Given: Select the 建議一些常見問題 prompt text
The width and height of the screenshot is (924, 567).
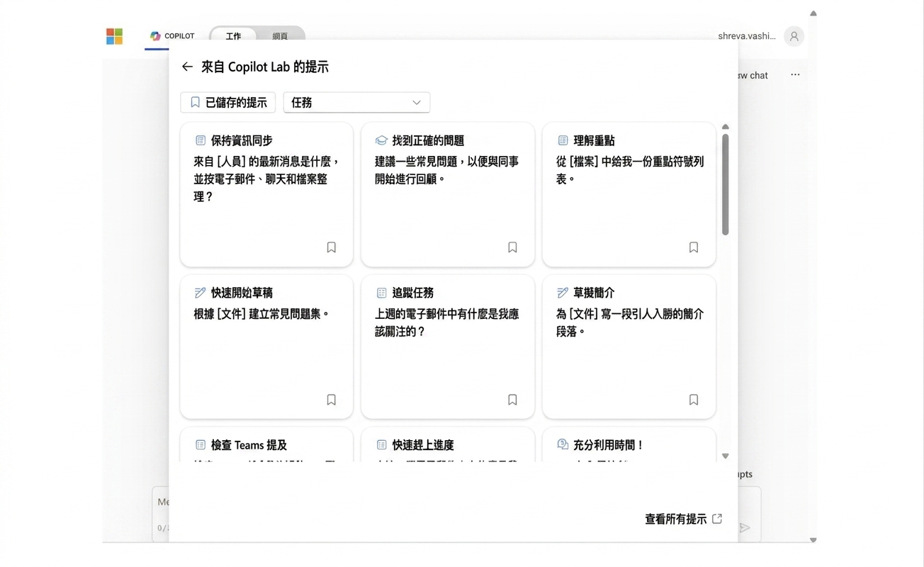Looking at the screenshot, I should [x=447, y=170].
